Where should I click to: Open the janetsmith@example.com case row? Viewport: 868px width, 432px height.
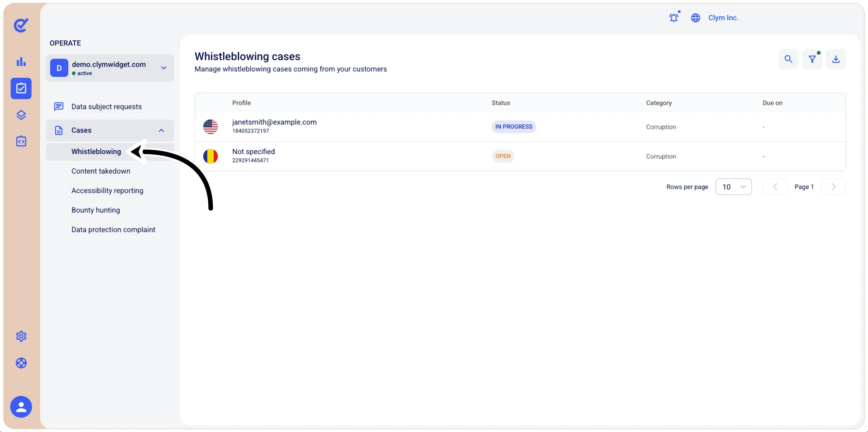click(x=520, y=127)
